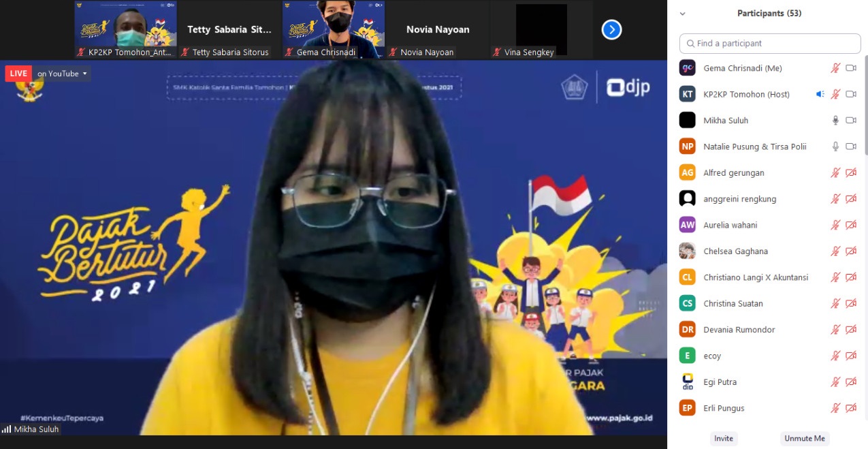868x449 pixels.
Task: Collapse the Participants panel chevron
Action: 683,14
